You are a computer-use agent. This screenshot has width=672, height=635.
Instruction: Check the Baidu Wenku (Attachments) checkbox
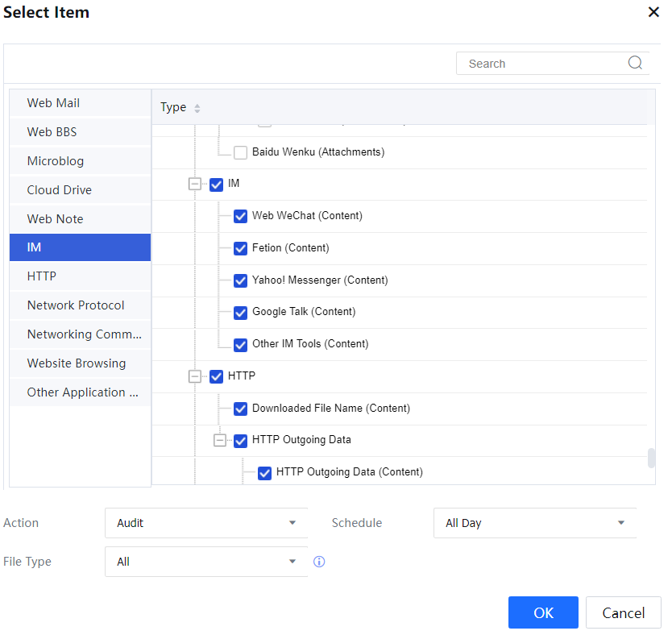[x=240, y=152]
